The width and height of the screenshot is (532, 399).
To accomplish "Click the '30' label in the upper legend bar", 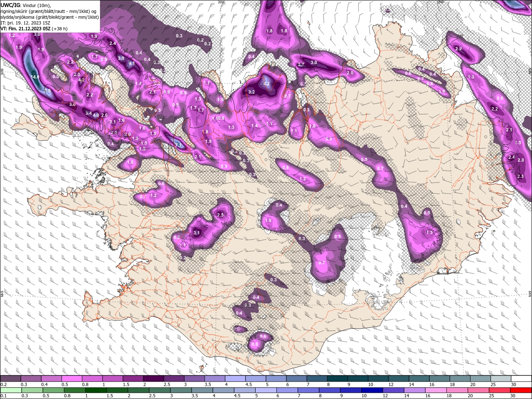I will (x=513, y=384).
